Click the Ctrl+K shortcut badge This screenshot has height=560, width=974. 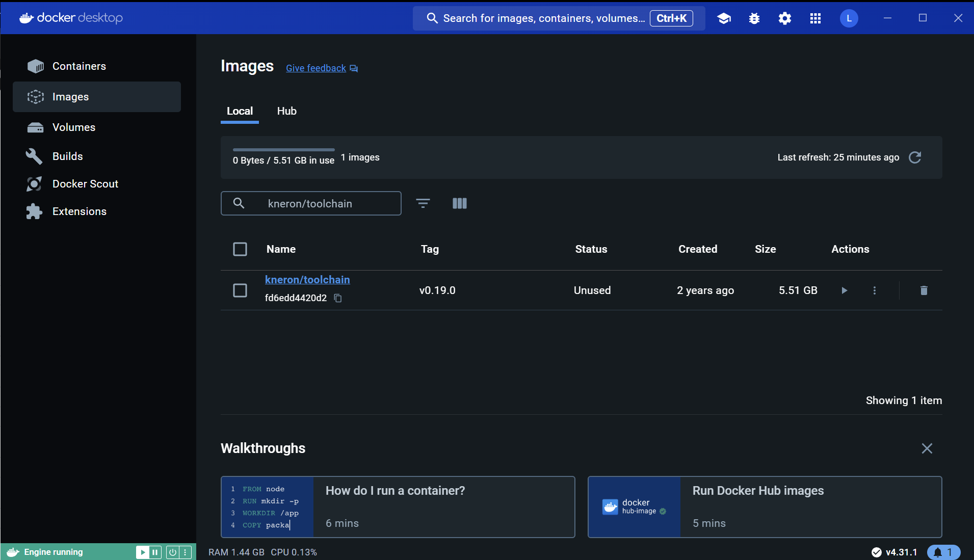click(671, 18)
